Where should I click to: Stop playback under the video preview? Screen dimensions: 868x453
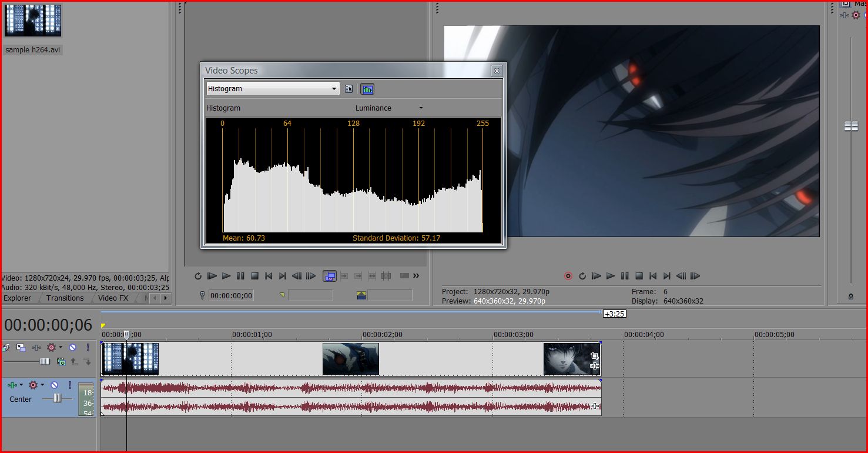click(639, 276)
